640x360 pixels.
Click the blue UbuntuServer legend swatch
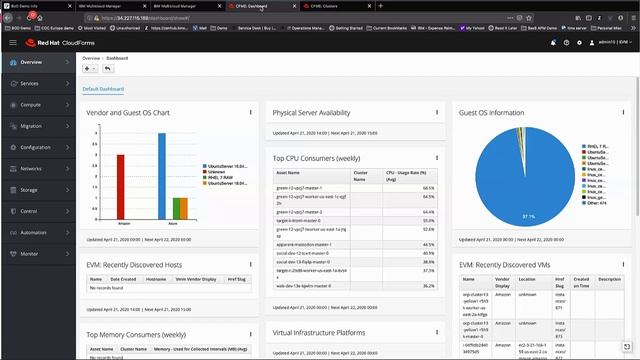[x=204, y=166]
